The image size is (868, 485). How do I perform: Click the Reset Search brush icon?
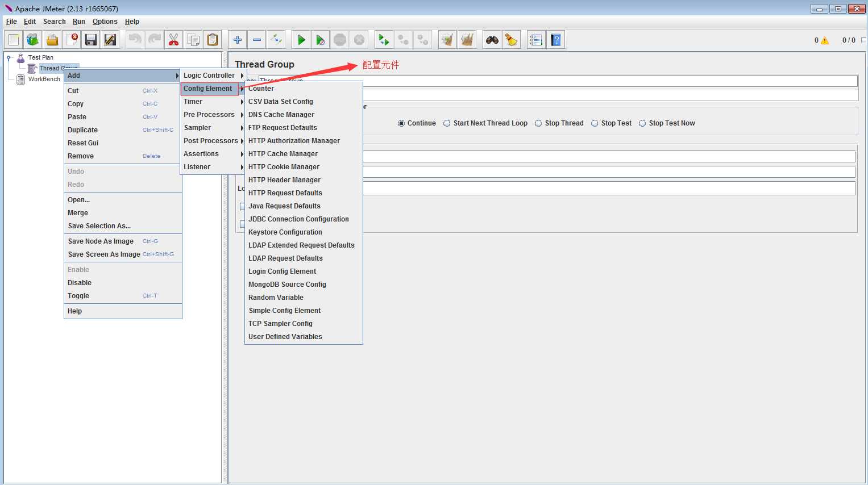tap(512, 40)
